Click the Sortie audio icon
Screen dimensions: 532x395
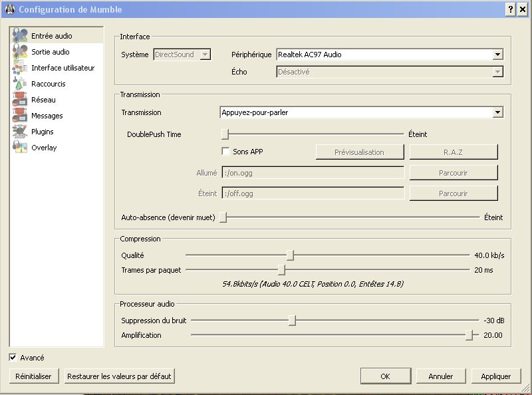coord(20,51)
